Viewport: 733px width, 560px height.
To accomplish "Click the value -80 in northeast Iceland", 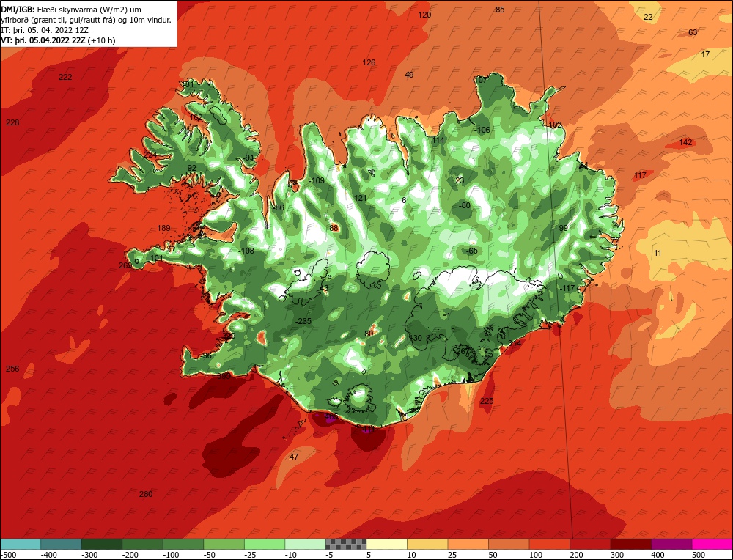I will [x=464, y=206].
